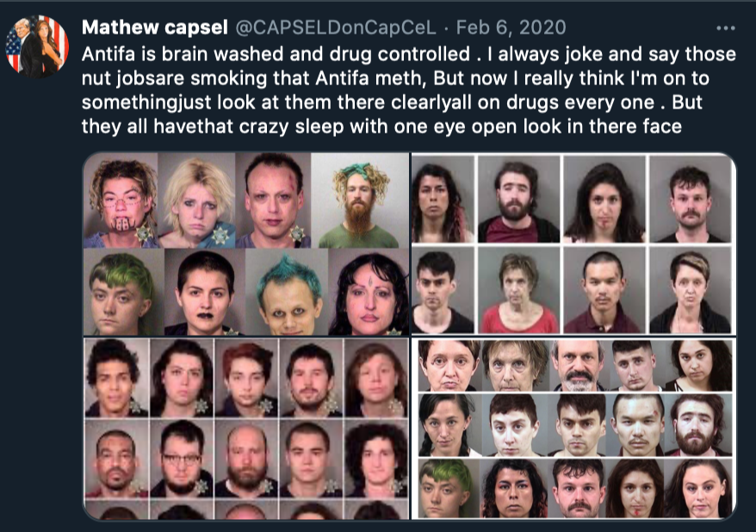Open the @CAPSELDonCapCeL handle link

[336, 28]
